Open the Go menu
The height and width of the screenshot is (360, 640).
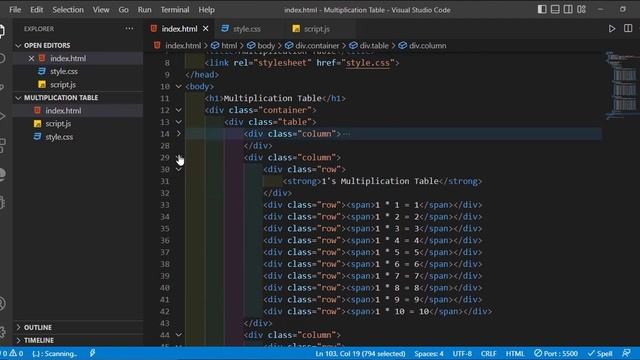point(123,9)
